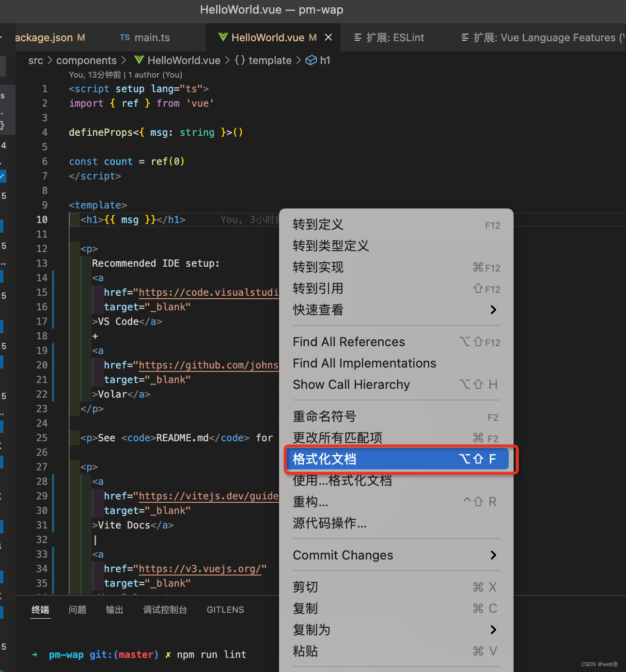Close the HelloWorld.vue editor tab
This screenshot has height=672, width=626.
(329, 37)
